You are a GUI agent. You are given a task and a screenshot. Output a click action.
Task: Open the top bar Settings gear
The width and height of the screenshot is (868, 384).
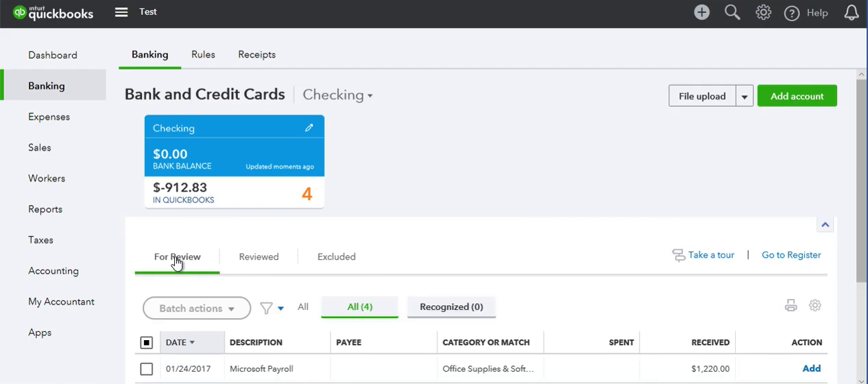(x=763, y=12)
